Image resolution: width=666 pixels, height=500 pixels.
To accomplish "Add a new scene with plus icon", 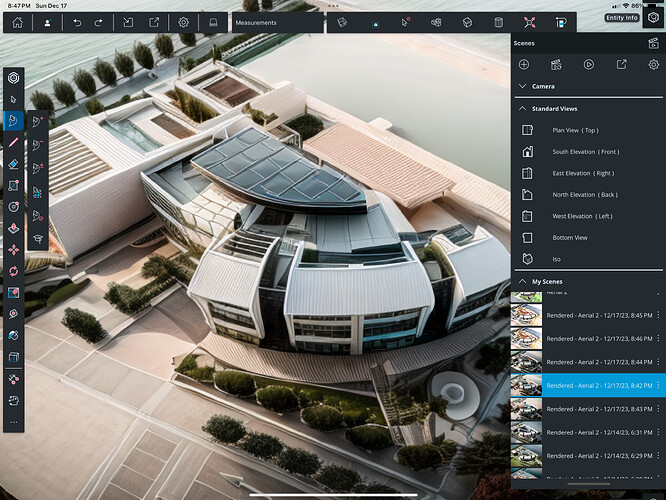I will (x=524, y=64).
